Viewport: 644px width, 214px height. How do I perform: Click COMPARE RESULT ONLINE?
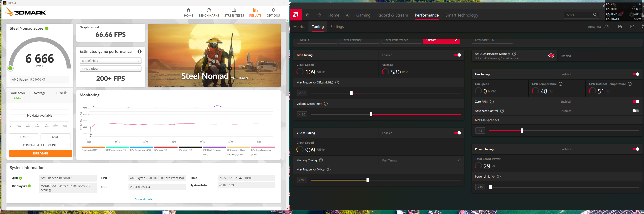click(40, 145)
